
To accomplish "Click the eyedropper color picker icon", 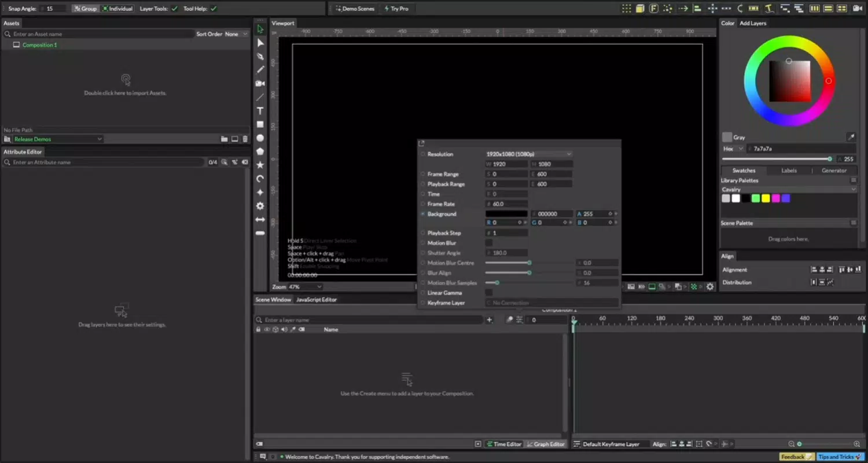I will (851, 137).
